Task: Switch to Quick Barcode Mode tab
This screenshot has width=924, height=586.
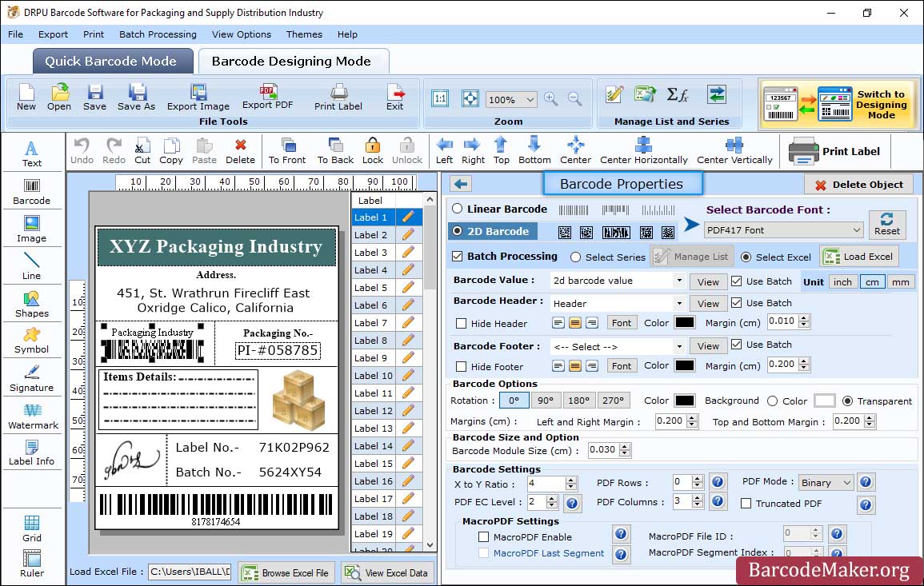Action: (112, 62)
